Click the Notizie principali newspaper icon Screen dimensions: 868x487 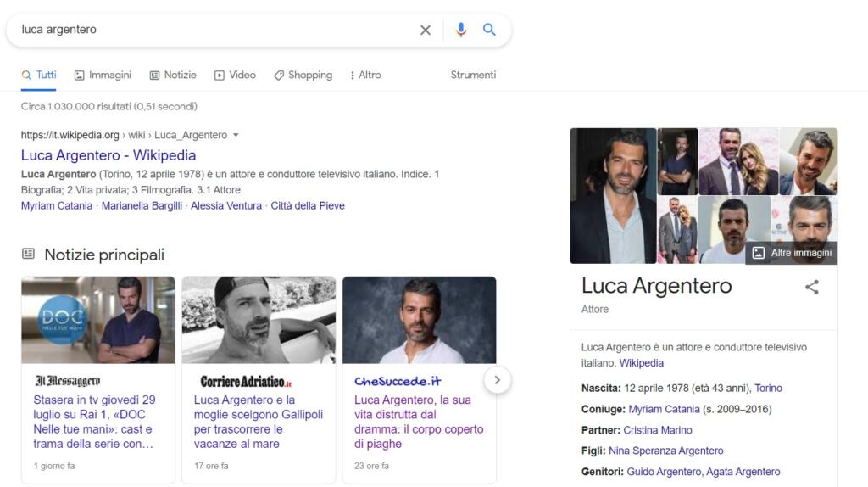tap(28, 254)
